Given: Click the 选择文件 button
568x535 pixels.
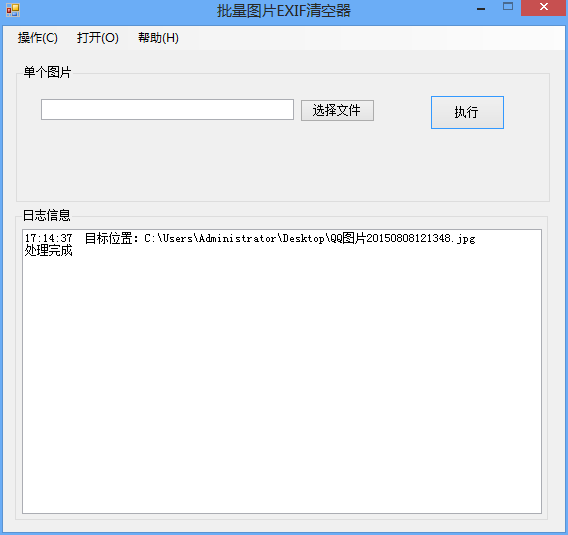Looking at the screenshot, I should click(337, 110).
